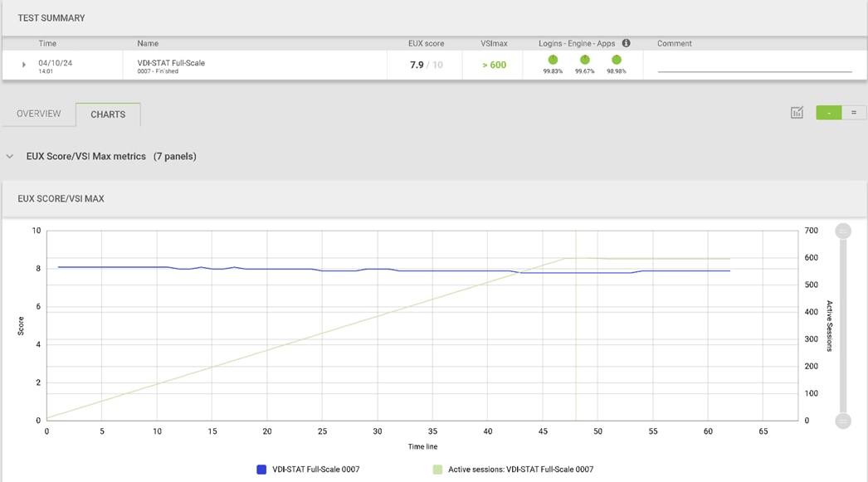Click the 'EUX SCORE/VSI MAX' panel title

point(61,198)
